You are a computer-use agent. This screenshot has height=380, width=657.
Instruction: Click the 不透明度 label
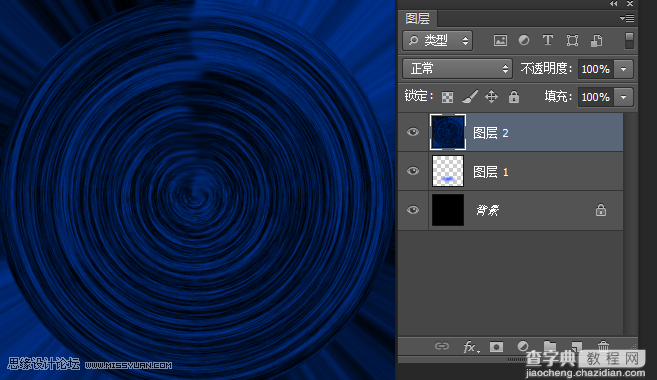[546, 68]
